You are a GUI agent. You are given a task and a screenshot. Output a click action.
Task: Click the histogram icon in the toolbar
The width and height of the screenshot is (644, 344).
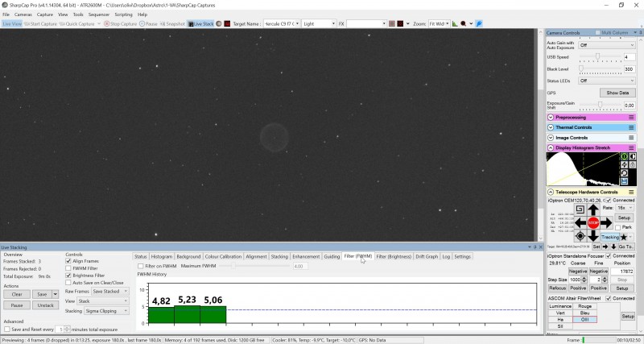pos(455,24)
